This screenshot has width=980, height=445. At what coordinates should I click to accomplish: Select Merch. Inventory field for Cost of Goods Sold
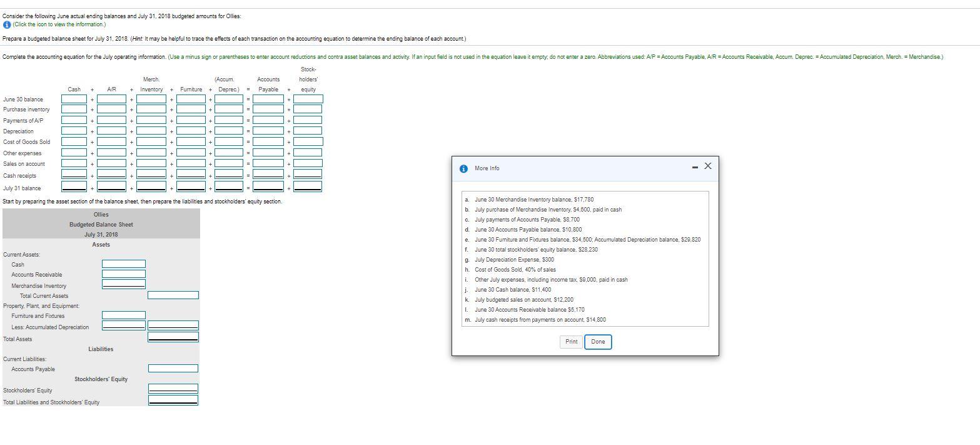pos(151,141)
